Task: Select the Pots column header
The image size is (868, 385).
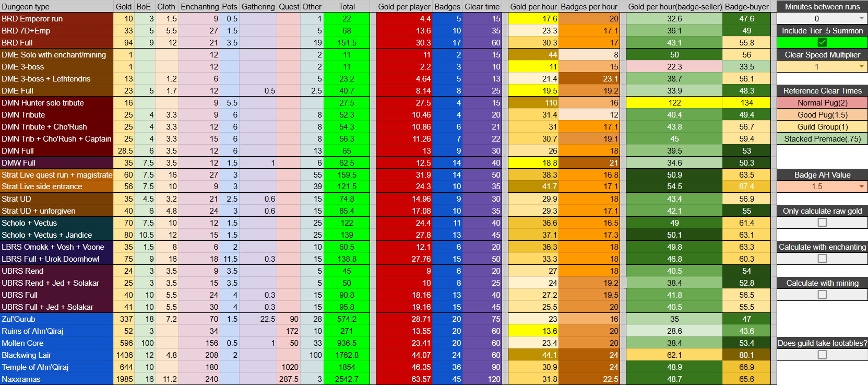Action: [x=230, y=7]
